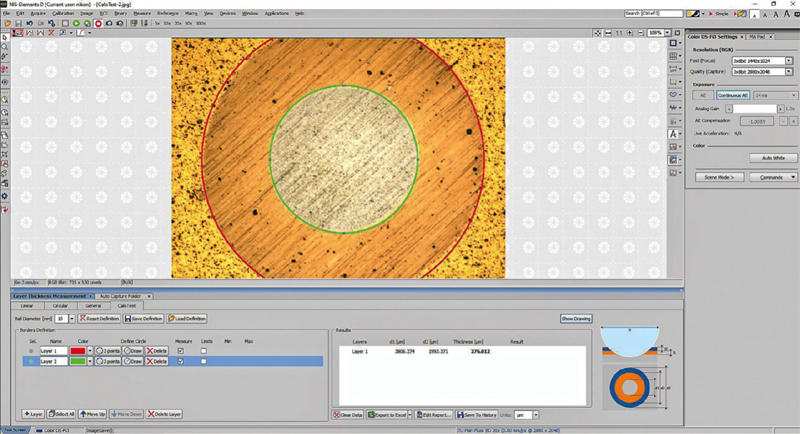Click the scale bar icon on right strip
The image size is (800, 434).
tap(673, 69)
